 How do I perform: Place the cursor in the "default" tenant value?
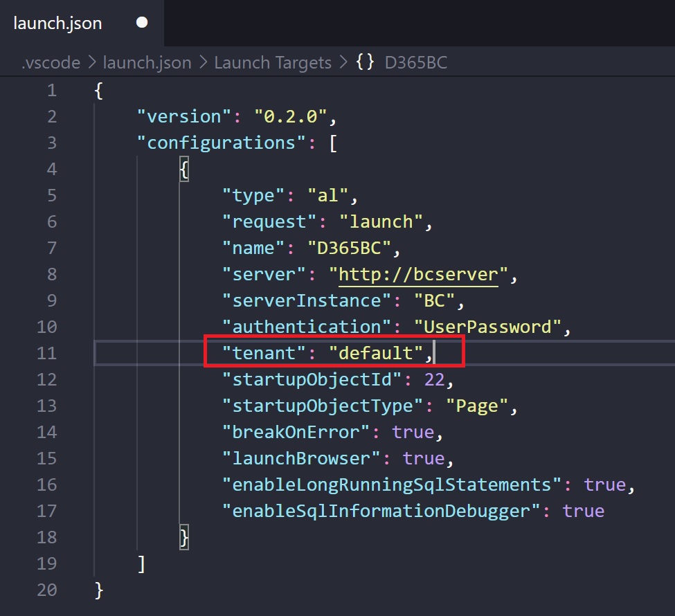(x=376, y=353)
